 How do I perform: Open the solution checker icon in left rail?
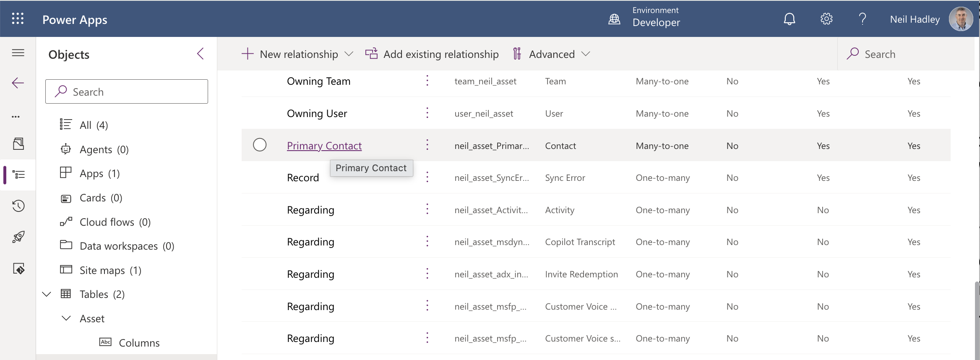(x=19, y=269)
